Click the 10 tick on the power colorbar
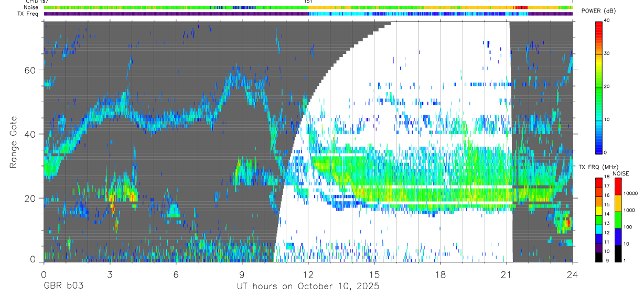The width and height of the screenshot is (644, 297). 606,119
